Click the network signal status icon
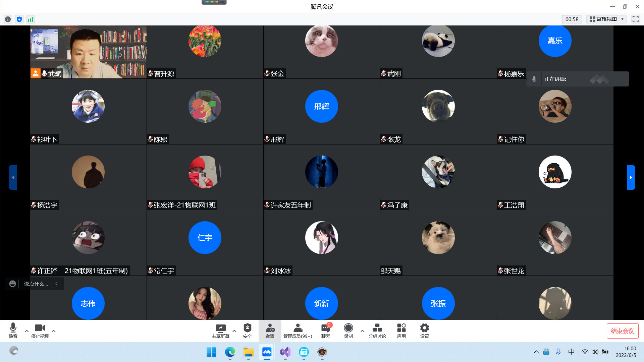 point(31,19)
